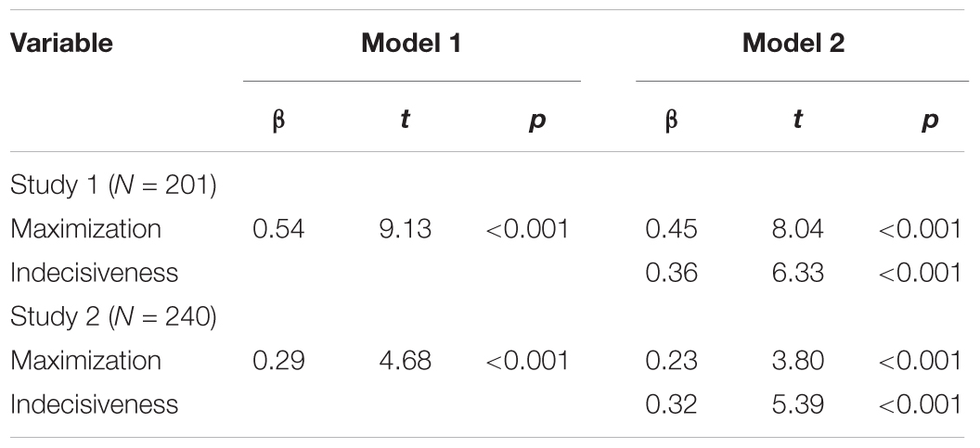Click the t header under Model 1
Viewport: 980px width, 448px height.
pyautogui.click(x=405, y=120)
